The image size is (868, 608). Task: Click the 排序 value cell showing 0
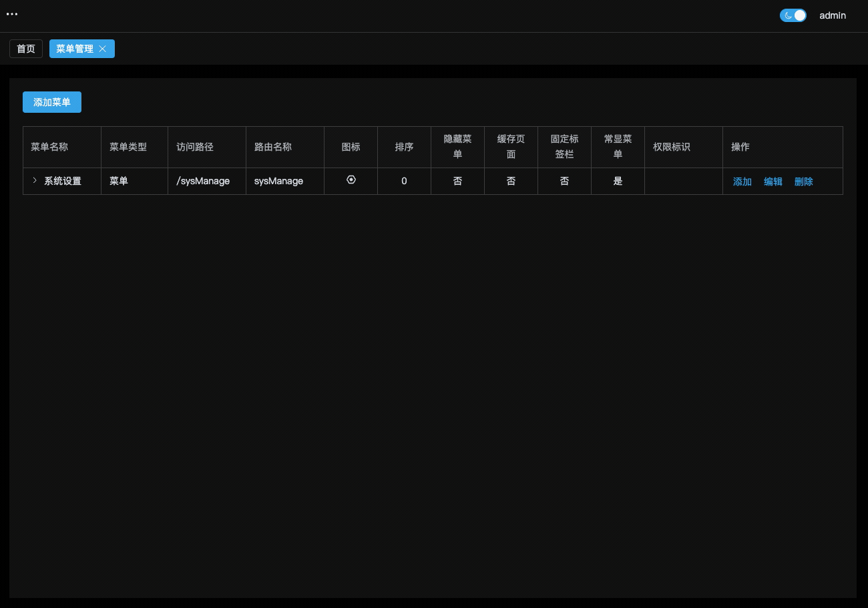(x=404, y=180)
